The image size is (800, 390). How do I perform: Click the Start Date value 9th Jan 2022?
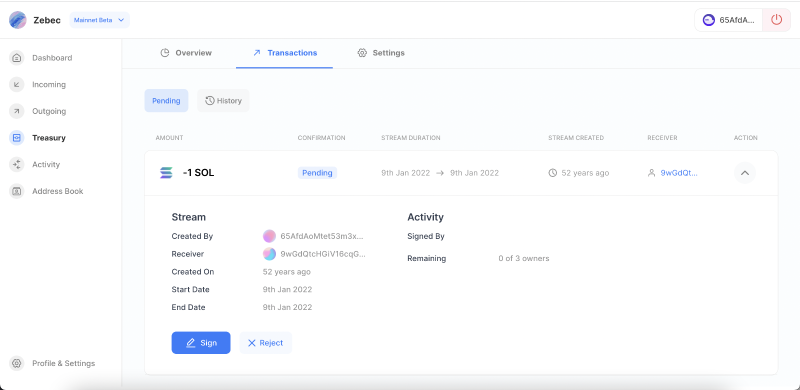tap(287, 289)
